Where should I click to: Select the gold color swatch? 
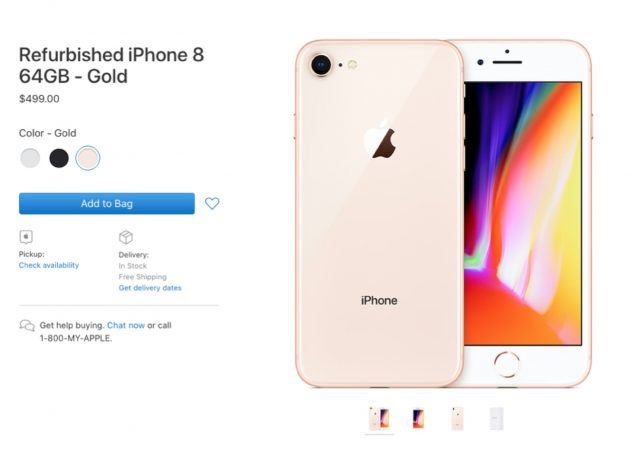[87, 158]
